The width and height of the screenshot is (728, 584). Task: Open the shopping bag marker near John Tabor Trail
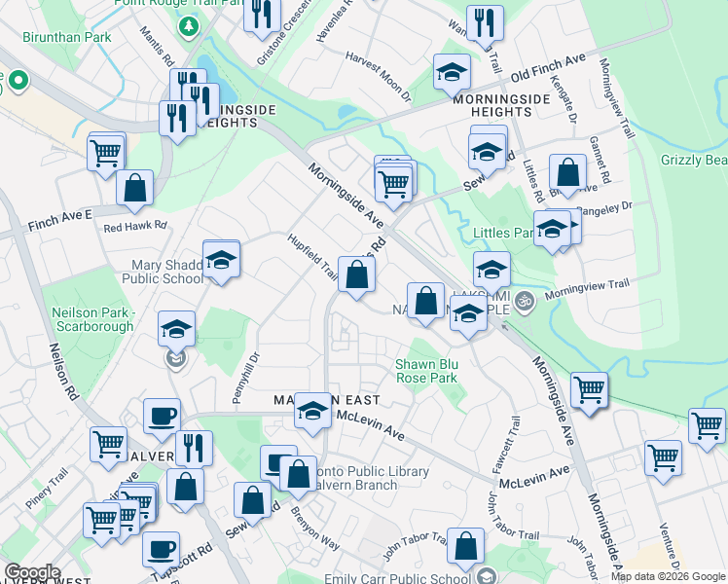[465, 546]
